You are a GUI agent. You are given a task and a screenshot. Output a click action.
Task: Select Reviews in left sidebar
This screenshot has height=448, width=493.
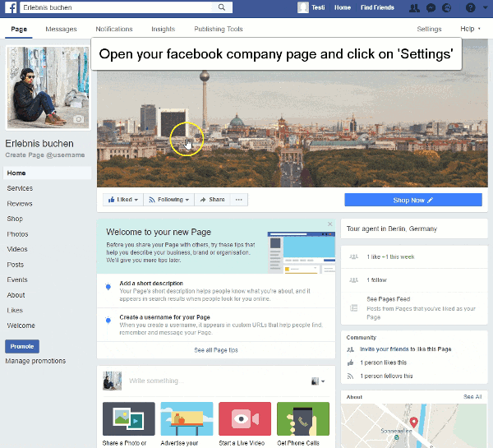point(20,204)
